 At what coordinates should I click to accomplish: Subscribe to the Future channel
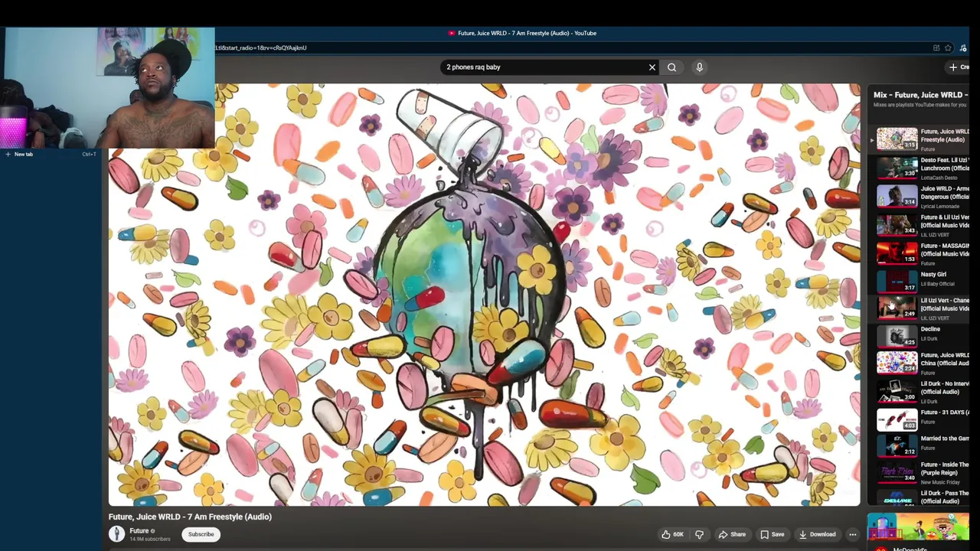pyautogui.click(x=201, y=534)
